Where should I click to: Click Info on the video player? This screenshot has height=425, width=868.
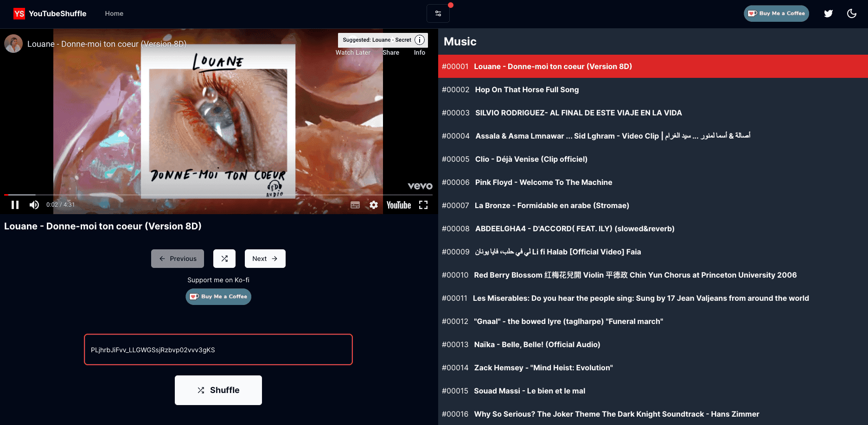420,52
